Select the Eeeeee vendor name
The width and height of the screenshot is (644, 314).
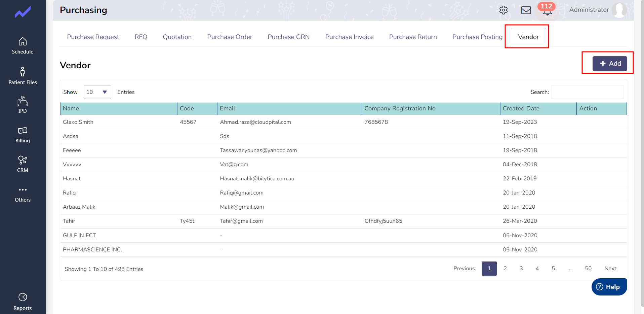[72, 150]
